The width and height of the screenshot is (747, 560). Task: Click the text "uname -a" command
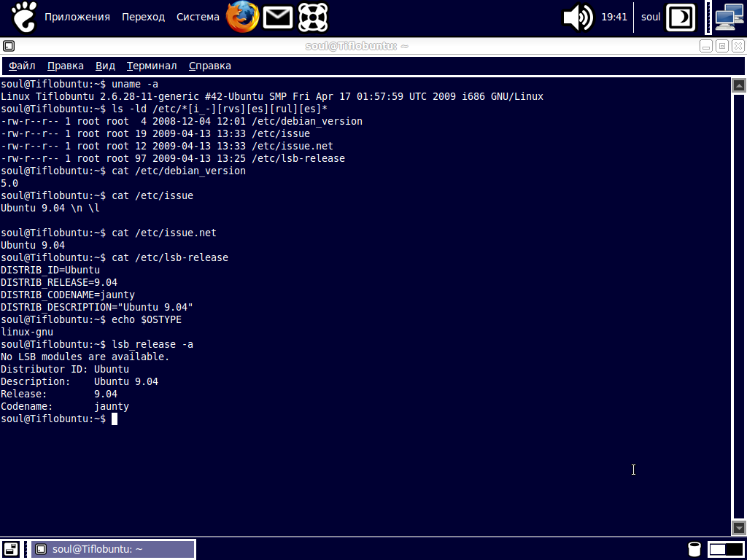click(x=135, y=85)
